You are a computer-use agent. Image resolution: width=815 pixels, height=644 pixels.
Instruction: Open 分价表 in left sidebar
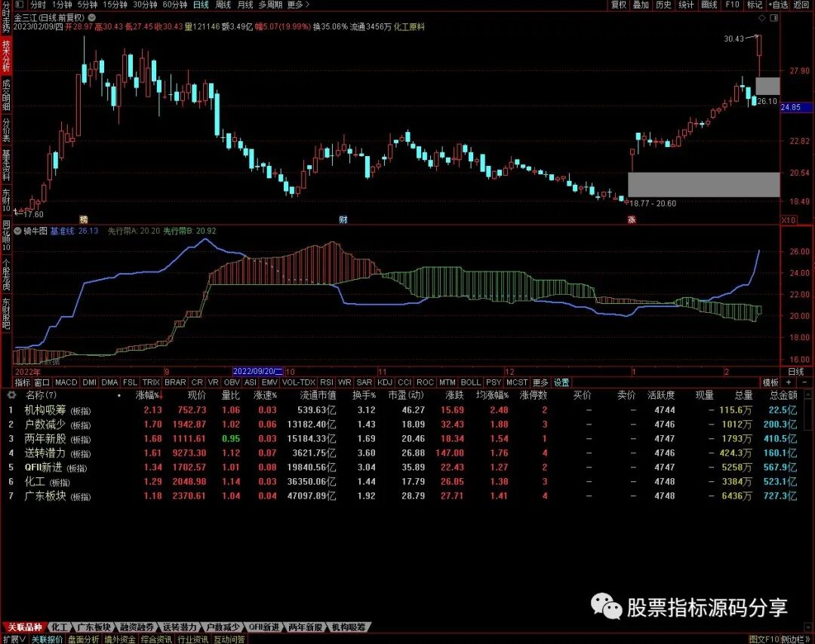[6, 130]
